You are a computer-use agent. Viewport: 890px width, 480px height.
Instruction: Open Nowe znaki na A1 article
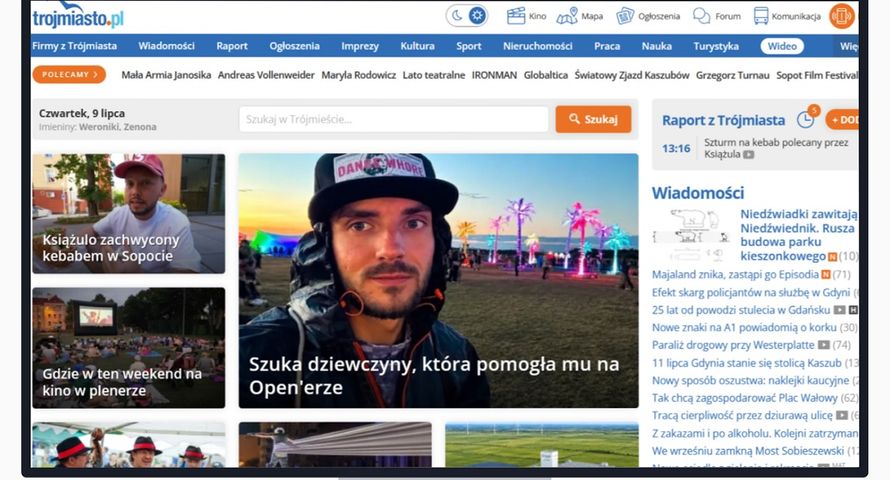(744, 327)
